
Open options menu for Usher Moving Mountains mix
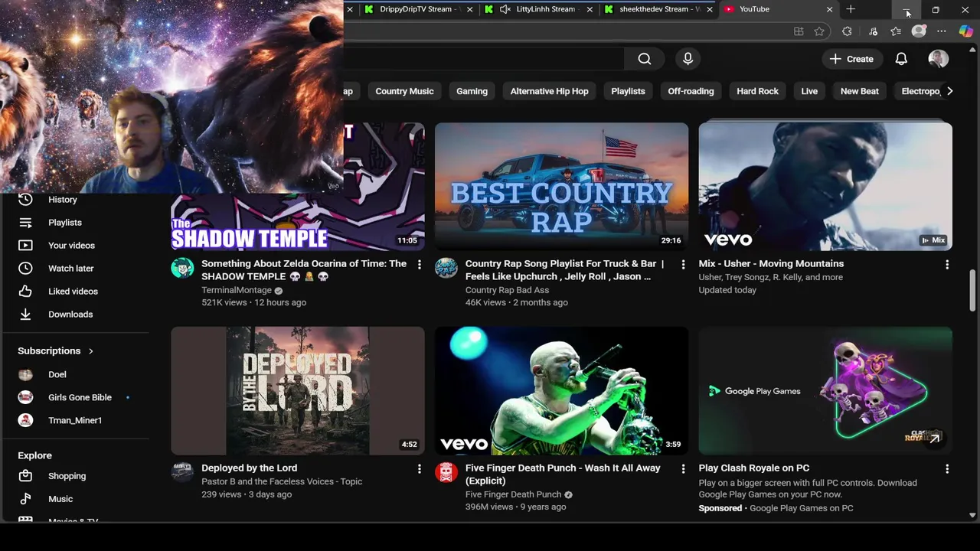[947, 264]
